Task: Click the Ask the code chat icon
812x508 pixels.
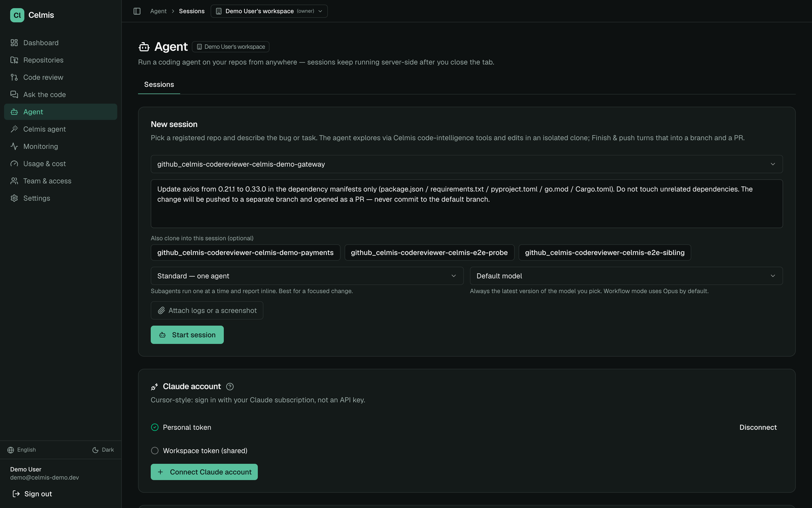Action: pos(14,94)
